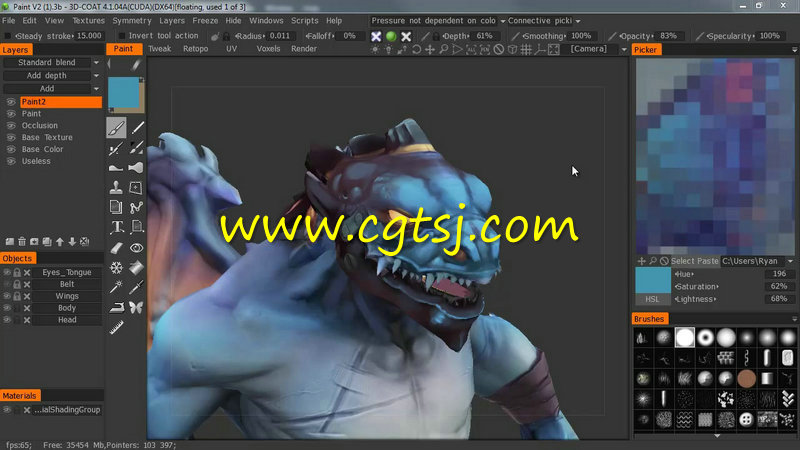Viewport: 800px width, 450px height.
Task: Click the pan camera cross-arrows icon
Action: coord(430,49)
